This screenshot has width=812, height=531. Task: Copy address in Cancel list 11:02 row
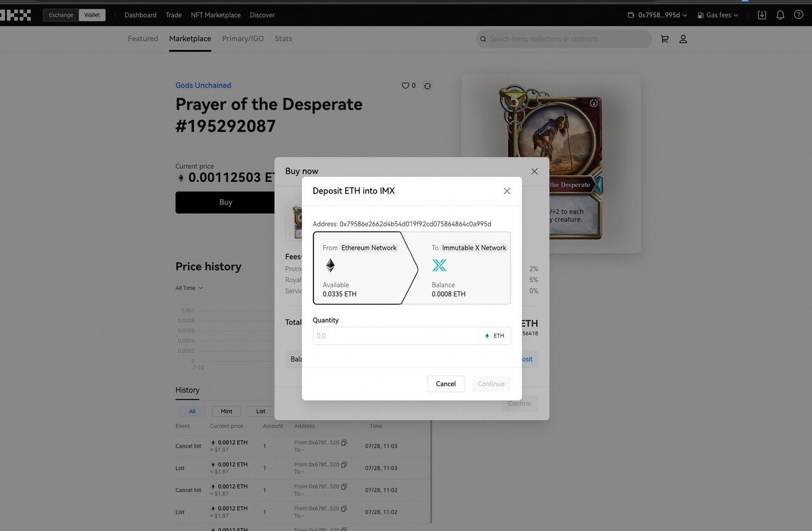344,487
